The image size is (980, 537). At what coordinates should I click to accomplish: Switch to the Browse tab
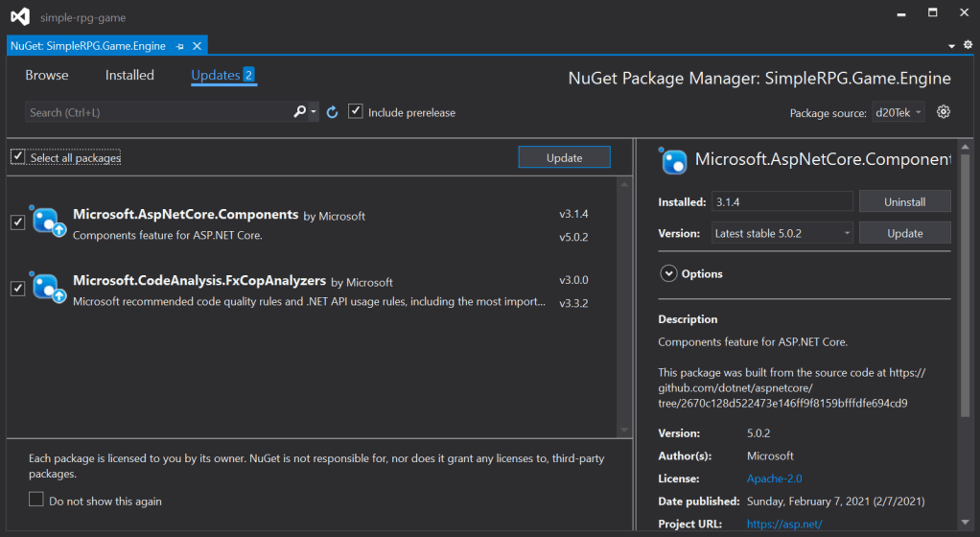click(x=47, y=75)
